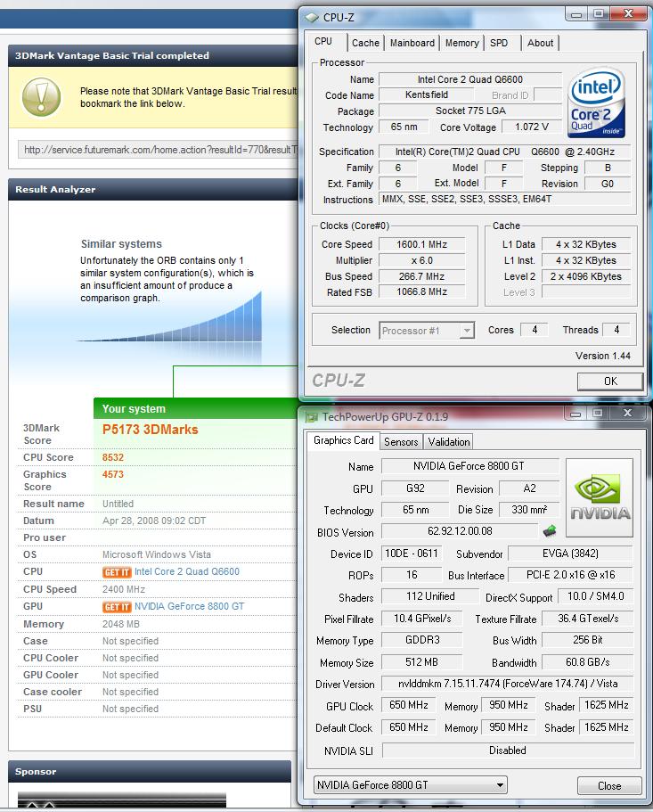
Task: Switch to the Cache tab
Action: 365,43
